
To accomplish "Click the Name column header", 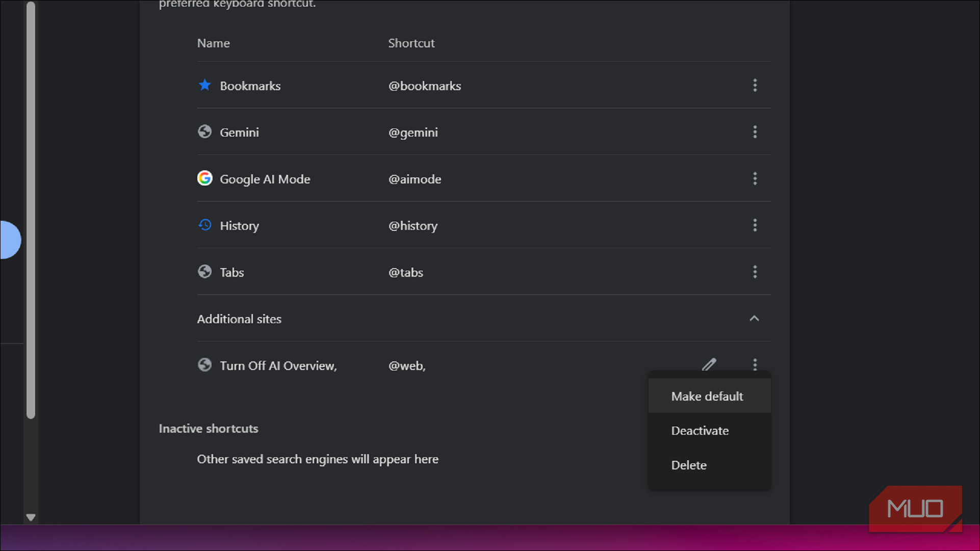I will pos(213,43).
